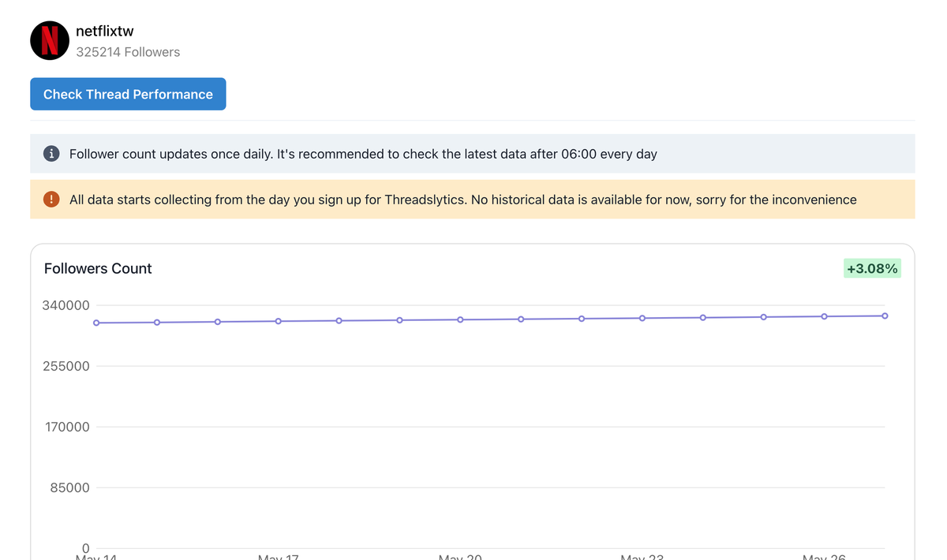The height and width of the screenshot is (560, 947).
Task: Click the 85000 y-axis label
Action: click(x=70, y=487)
